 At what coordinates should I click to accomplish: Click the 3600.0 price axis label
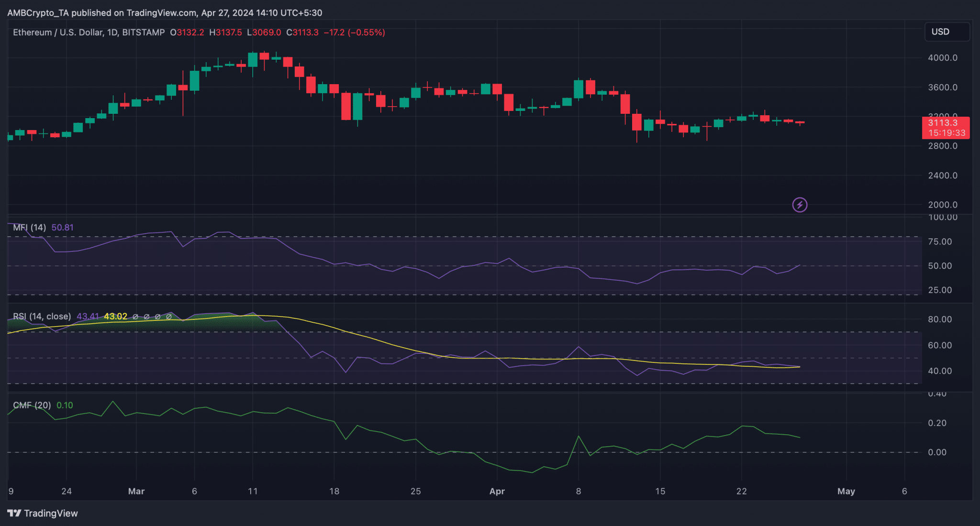coord(943,88)
